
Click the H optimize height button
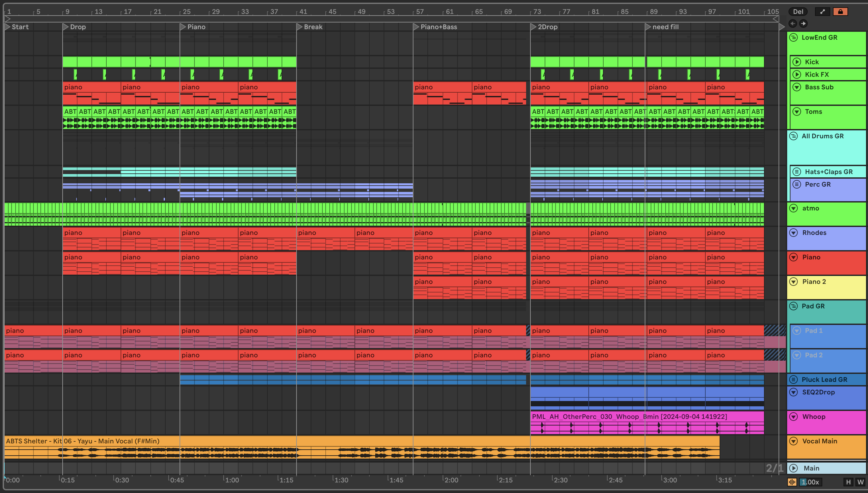pos(848,482)
